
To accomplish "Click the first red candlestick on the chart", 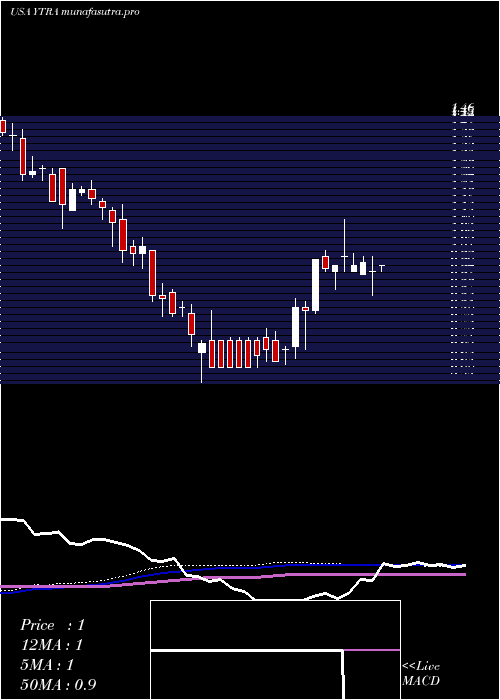I will coord(3,126).
